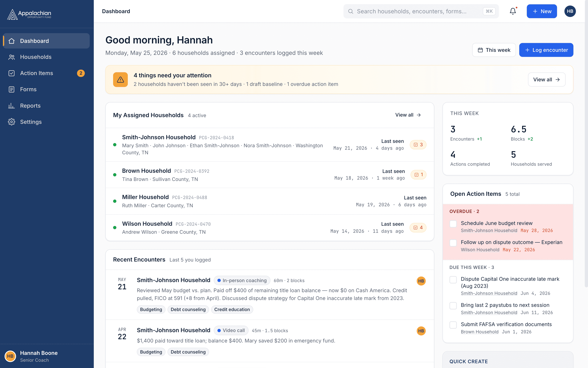Open Smith-Johnson Household in assigned list
The height and width of the screenshot is (368, 588).
(x=270, y=145)
